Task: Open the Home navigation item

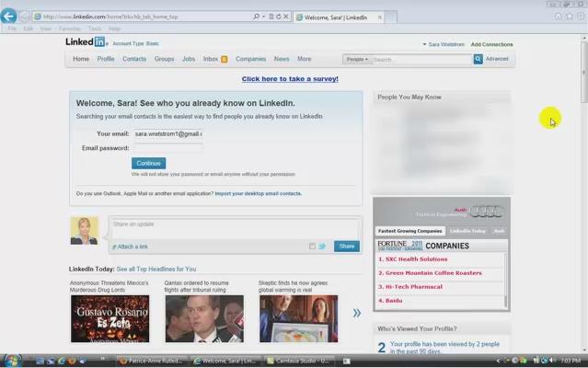Action: click(x=81, y=59)
